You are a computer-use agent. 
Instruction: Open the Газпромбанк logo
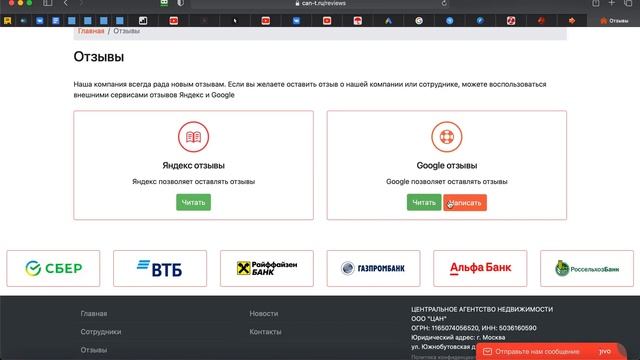[373, 269]
